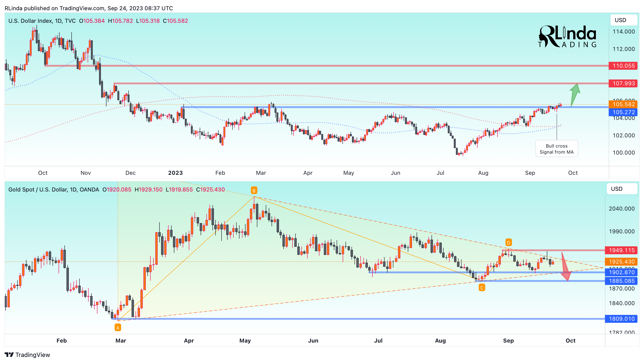Click the May label on gold time axis
Screen dimensions: 644x363
click(245, 340)
